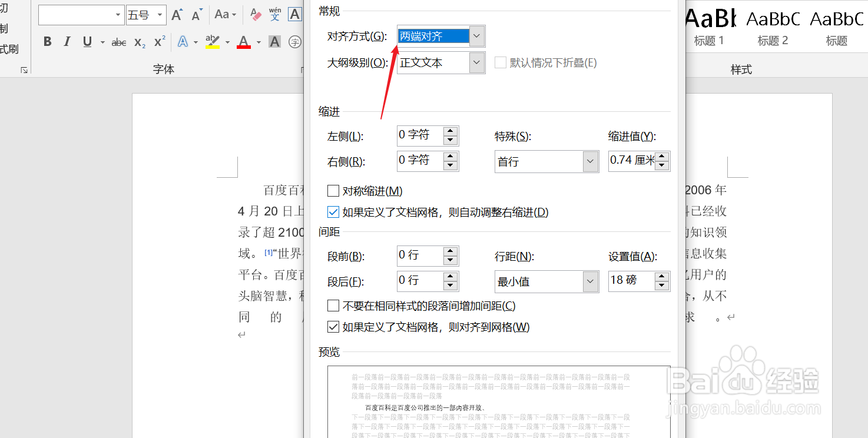Insert enclosed character (circled 字)
The width and height of the screenshot is (868, 438).
(295, 42)
